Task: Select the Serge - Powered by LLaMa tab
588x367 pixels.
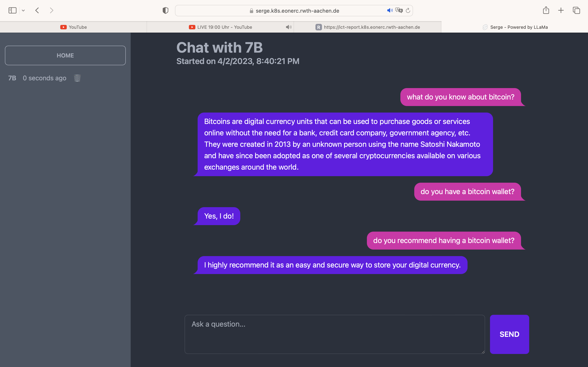Action: (515, 27)
